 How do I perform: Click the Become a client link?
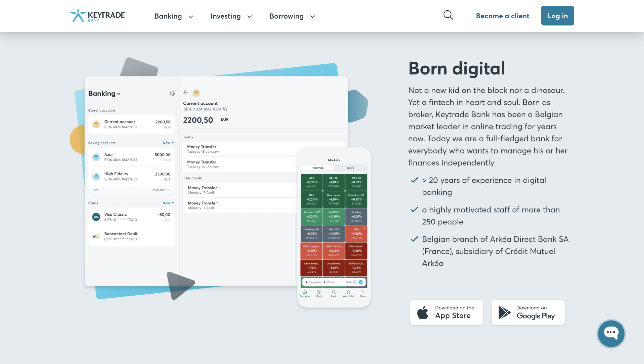pos(503,16)
